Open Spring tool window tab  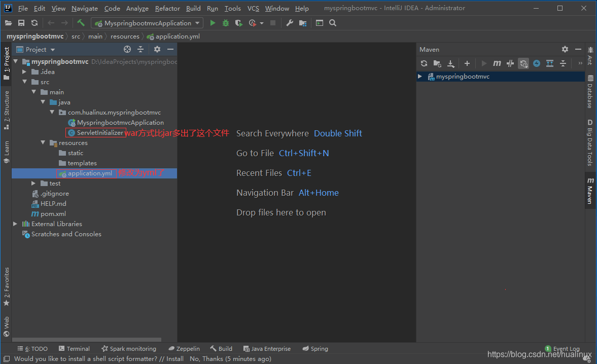tap(315, 349)
